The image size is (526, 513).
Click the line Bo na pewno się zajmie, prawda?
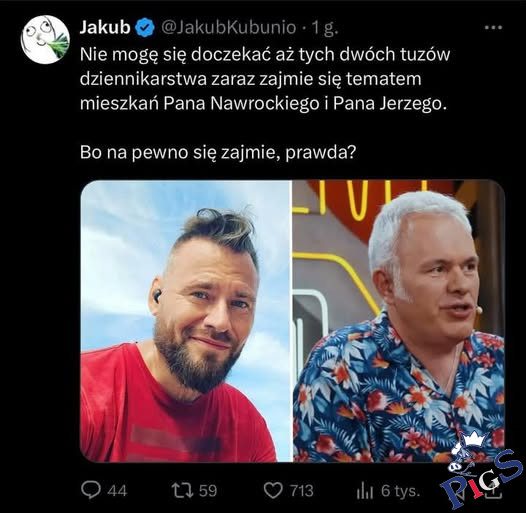217,153
